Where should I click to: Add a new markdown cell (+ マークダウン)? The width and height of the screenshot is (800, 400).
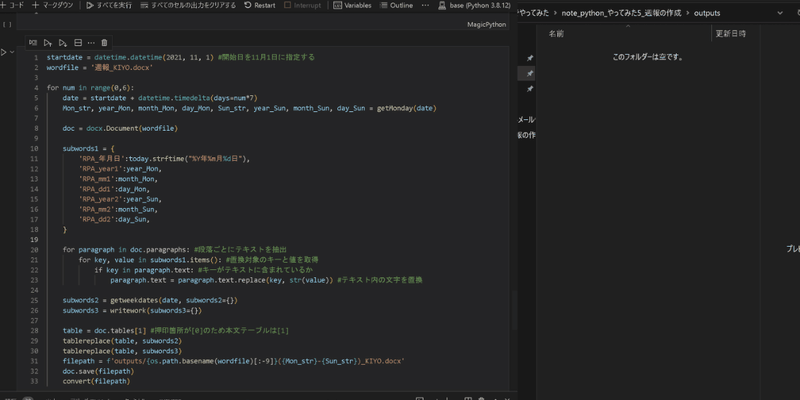[53, 5]
